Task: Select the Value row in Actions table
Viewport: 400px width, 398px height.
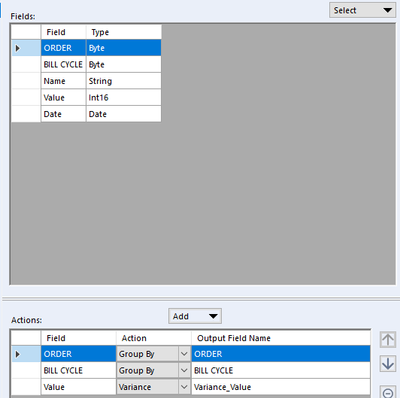Action: point(190,387)
